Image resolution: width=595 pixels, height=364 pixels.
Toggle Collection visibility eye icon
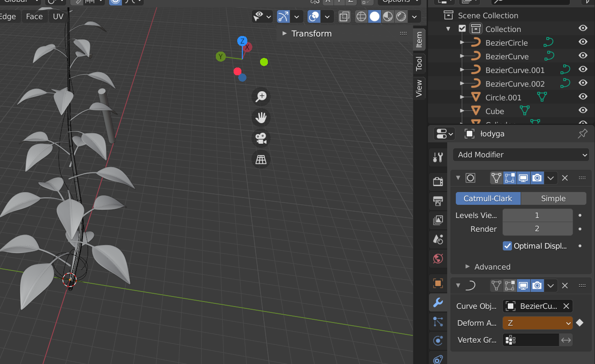pyautogui.click(x=583, y=29)
